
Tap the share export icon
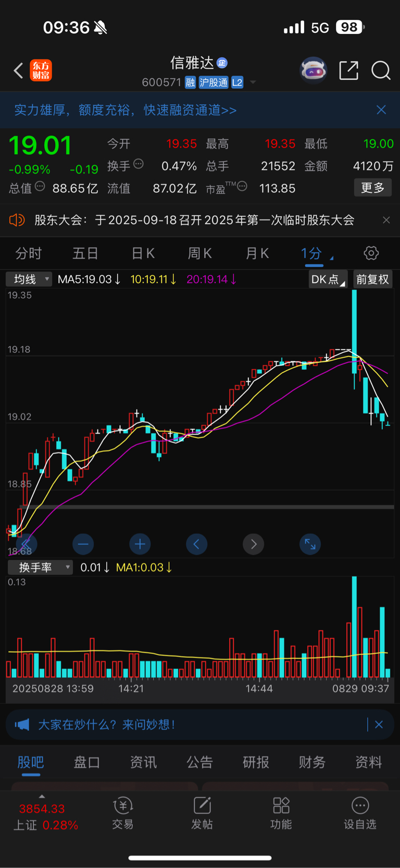tap(348, 70)
